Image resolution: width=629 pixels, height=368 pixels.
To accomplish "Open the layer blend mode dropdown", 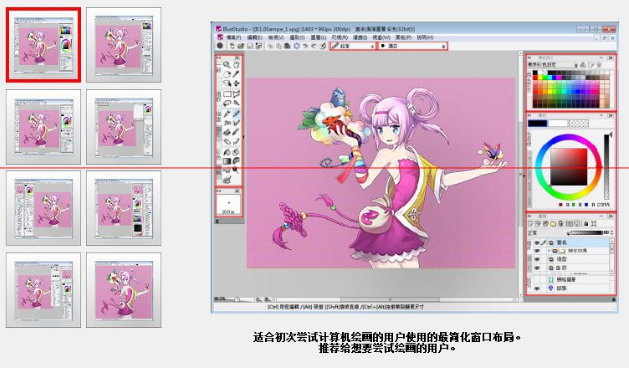I will click(548, 233).
